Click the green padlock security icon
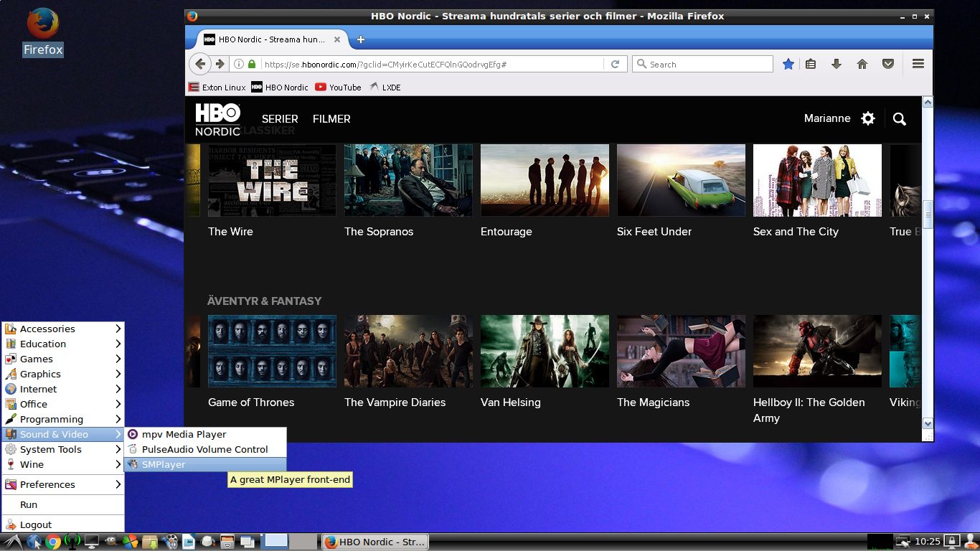This screenshot has height=551, width=980. tap(252, 64)
